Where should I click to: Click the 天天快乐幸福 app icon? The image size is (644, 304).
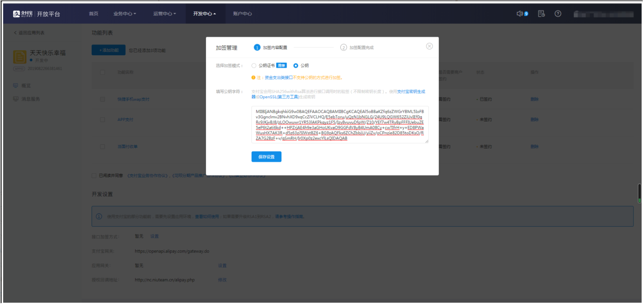[20, 57]
